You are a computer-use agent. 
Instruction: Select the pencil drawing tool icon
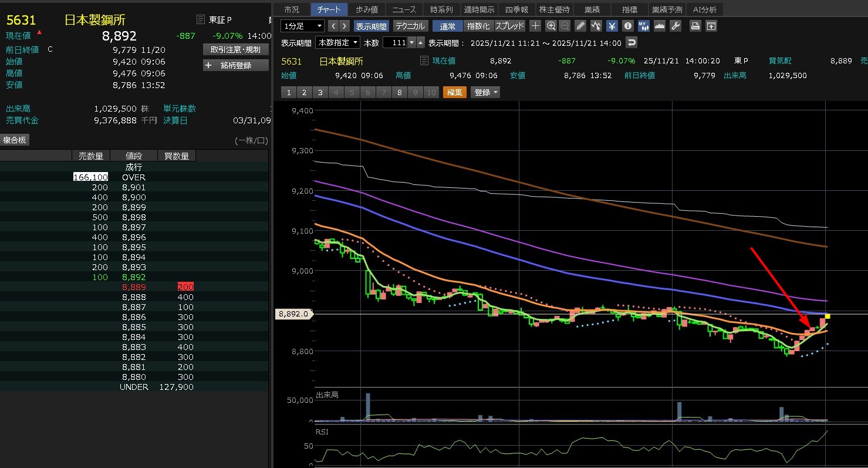pos(580,26)
